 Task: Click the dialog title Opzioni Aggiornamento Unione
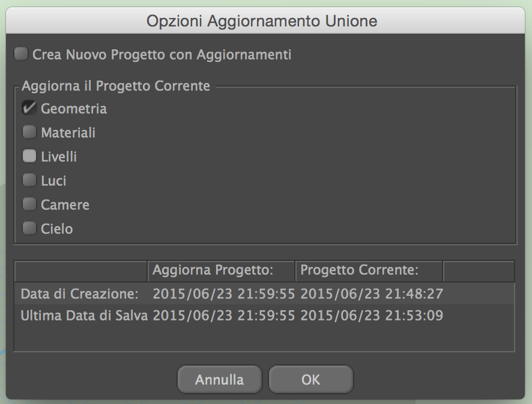click(x=262, y=21)
